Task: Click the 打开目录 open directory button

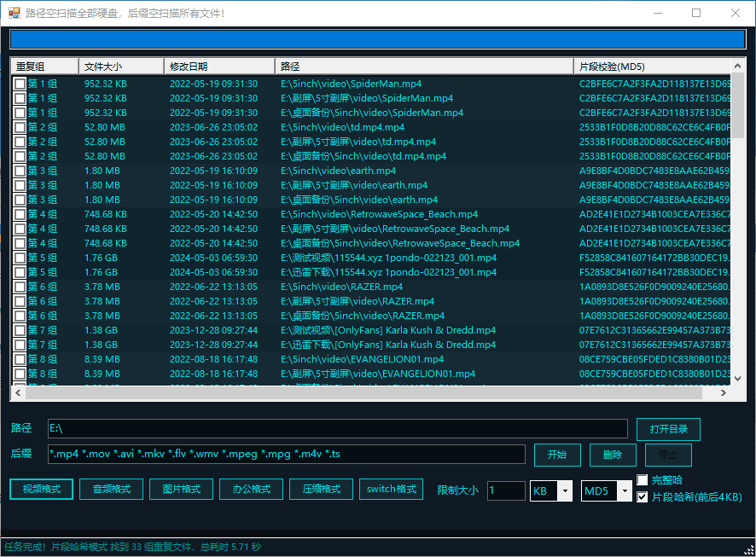Action: tap(668, 429)
